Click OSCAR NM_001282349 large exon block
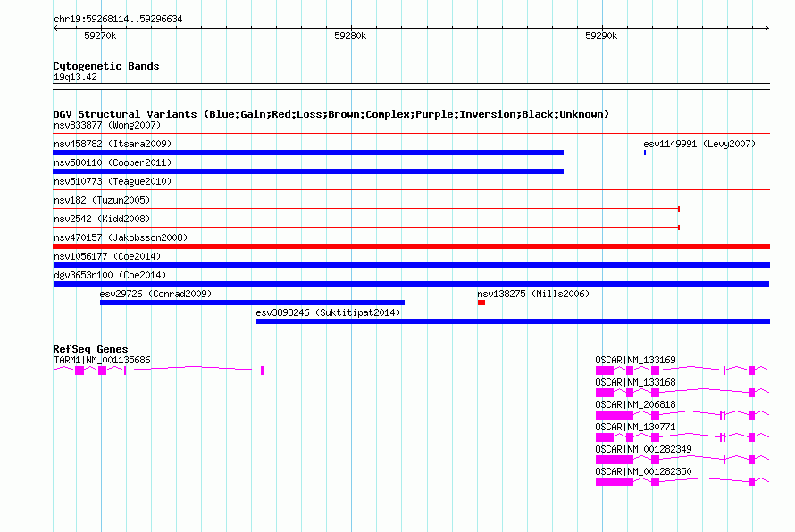Screen dimensions: 795x532 [615, 460]
